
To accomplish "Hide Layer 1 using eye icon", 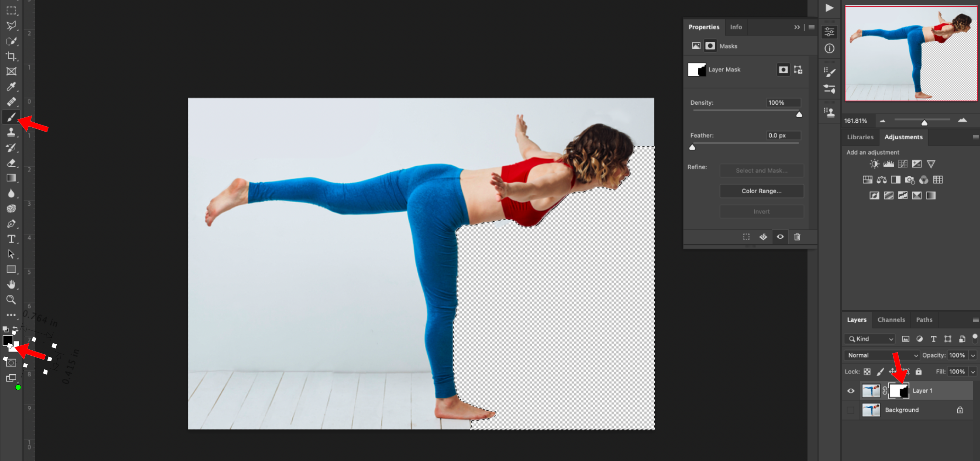I will click(x=851, y=390).
